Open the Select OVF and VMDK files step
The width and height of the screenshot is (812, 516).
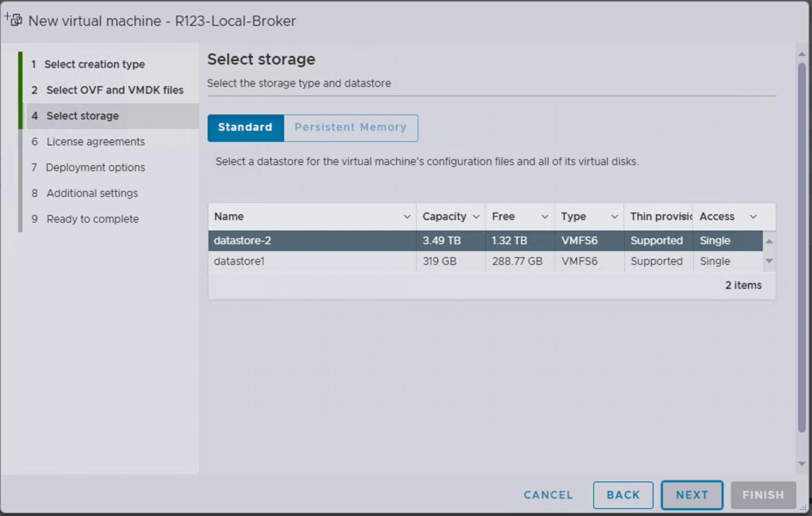114,90
